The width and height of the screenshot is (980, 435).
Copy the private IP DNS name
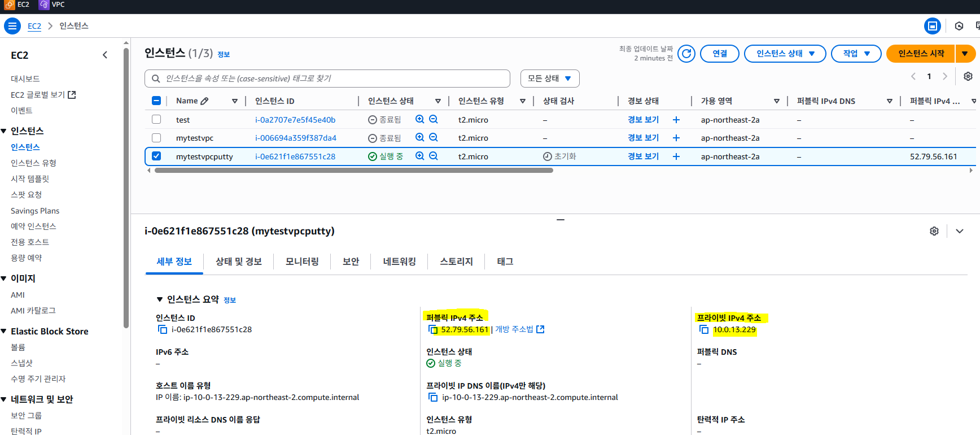433,397
